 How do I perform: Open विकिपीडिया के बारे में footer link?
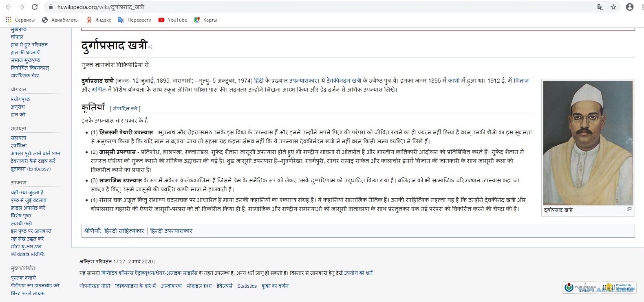[136, 286]
